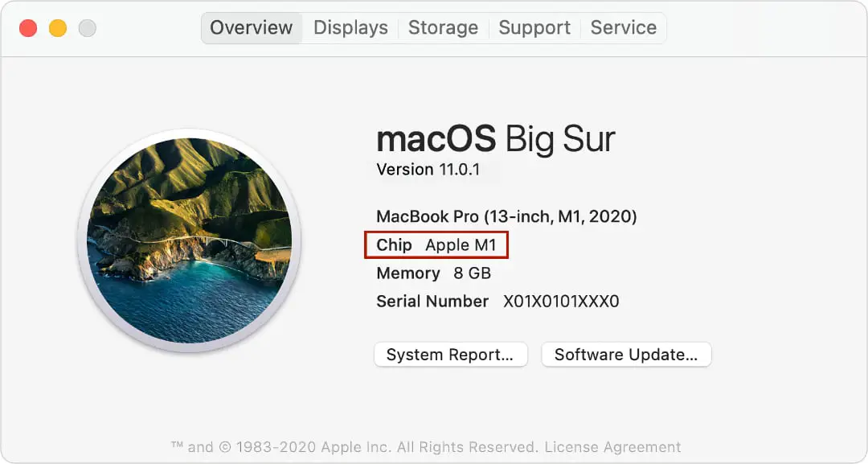The image size is (868, 464).
Task: Minimize the window using the yellow button
Action: [x=58, y=27]
